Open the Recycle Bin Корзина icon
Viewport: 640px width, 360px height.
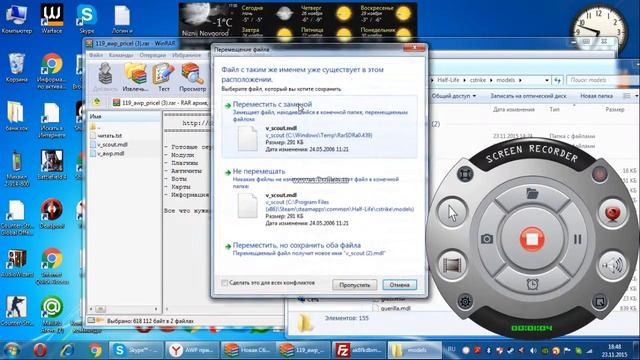[x=16, y=67]
